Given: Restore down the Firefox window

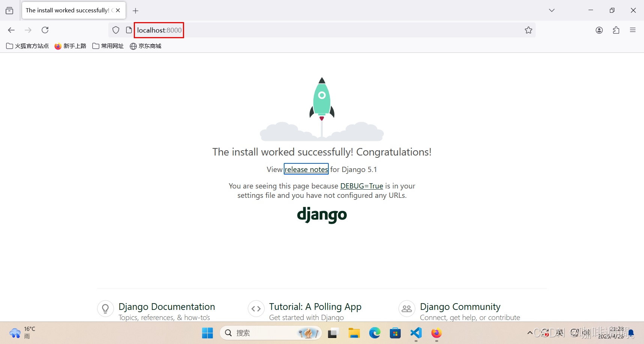Looking at the screenshot, I should (x=612, y=10).
